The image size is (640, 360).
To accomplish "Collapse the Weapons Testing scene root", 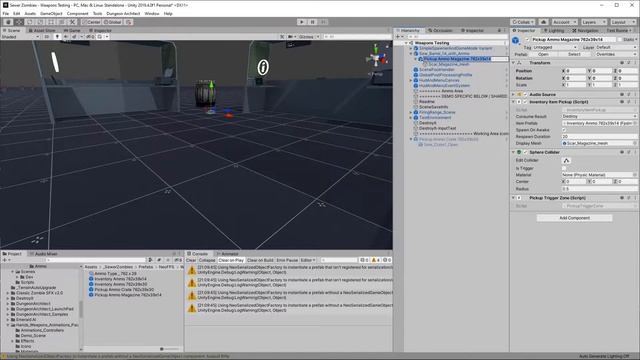I will click(407, 43).
